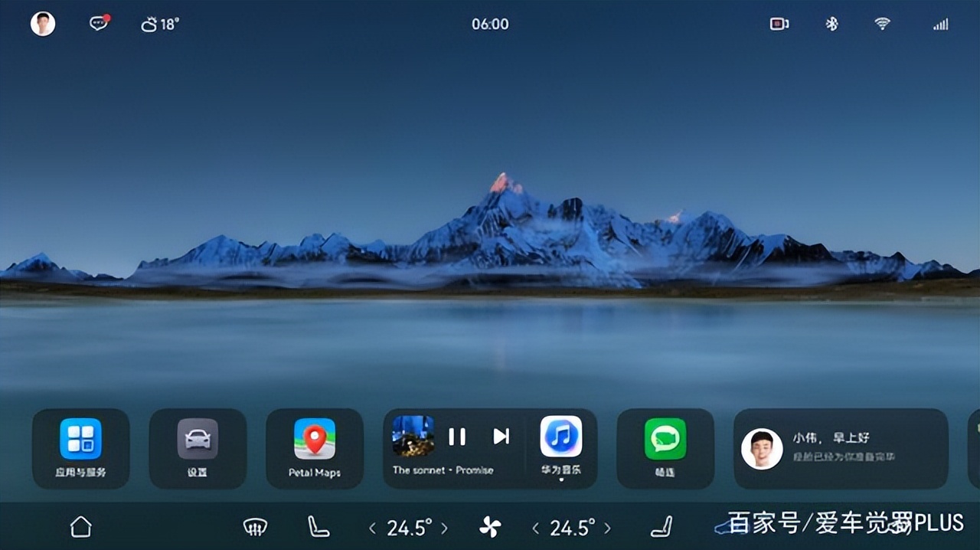Open seat controls right of the fan
This screenshot has height=550, width=980.
pos(661,526)
